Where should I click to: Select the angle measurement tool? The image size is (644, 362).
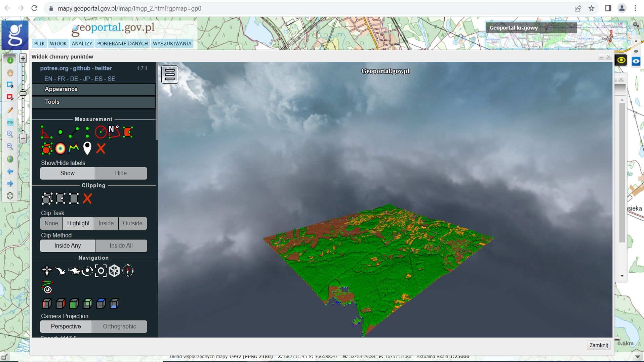pyautogui.click(x=46, y=132)
